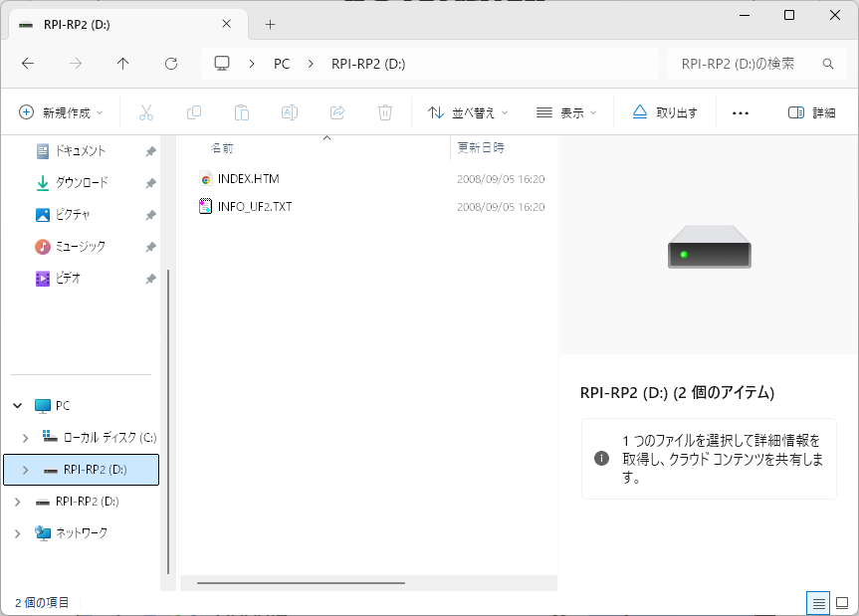This screenshot has width=859, height=616.
Task: Refresh the current folder view
Action: click(171, 64)
